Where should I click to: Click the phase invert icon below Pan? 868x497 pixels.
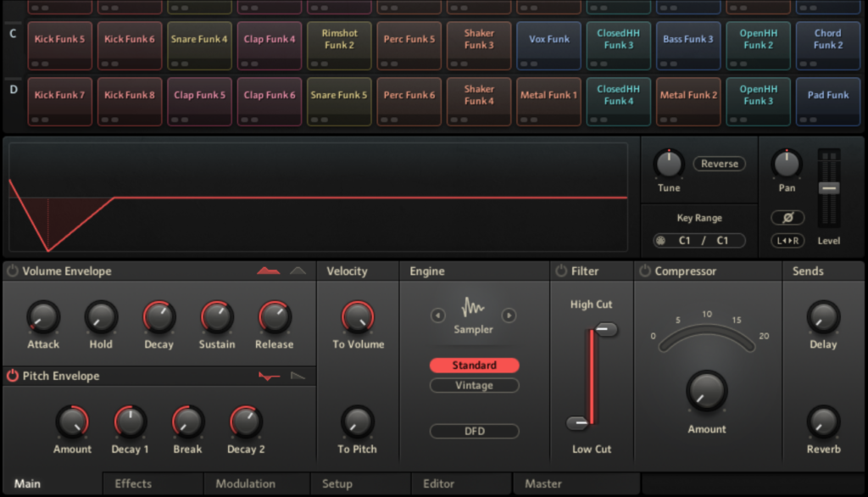click(787, 218)
